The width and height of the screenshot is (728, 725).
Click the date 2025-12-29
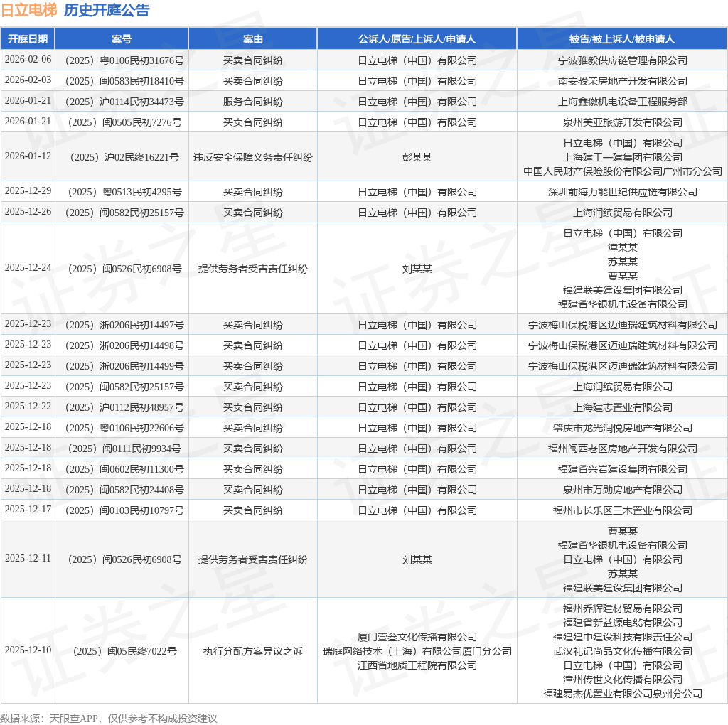point(28,190)
